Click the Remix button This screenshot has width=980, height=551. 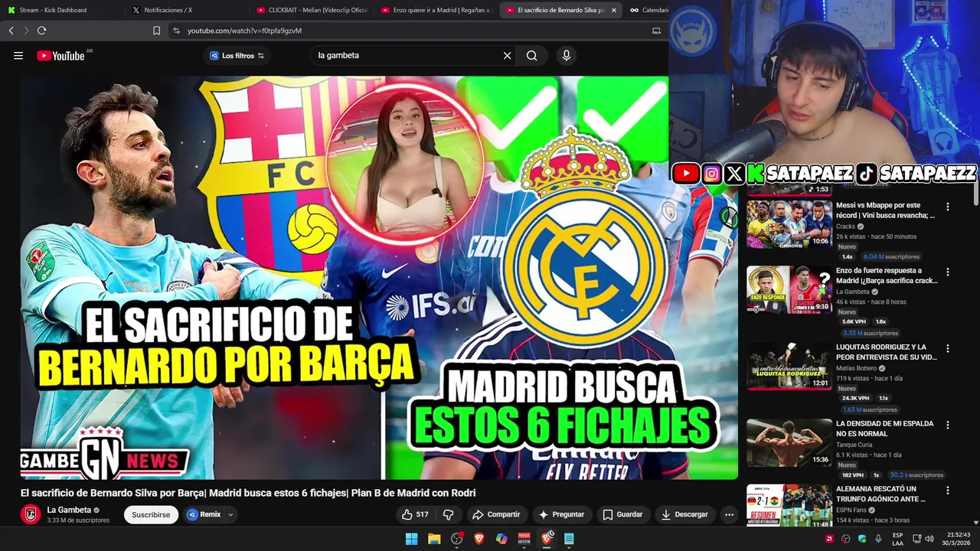[x=204, y=514]
